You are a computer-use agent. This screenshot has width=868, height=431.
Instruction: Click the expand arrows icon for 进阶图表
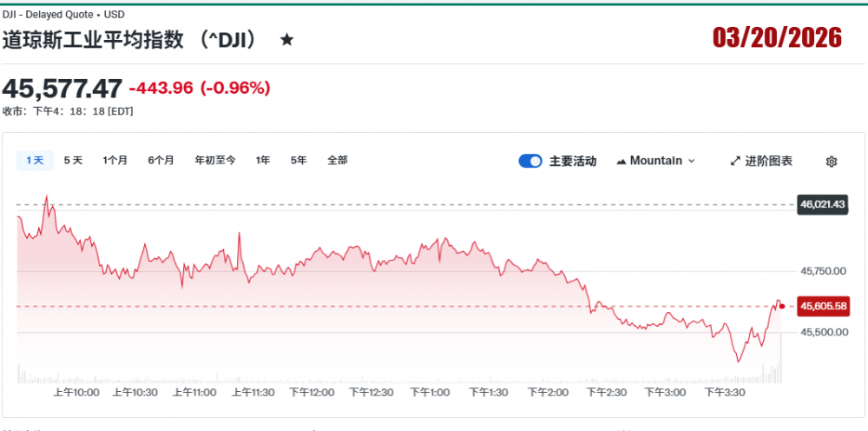coord(736,161)
